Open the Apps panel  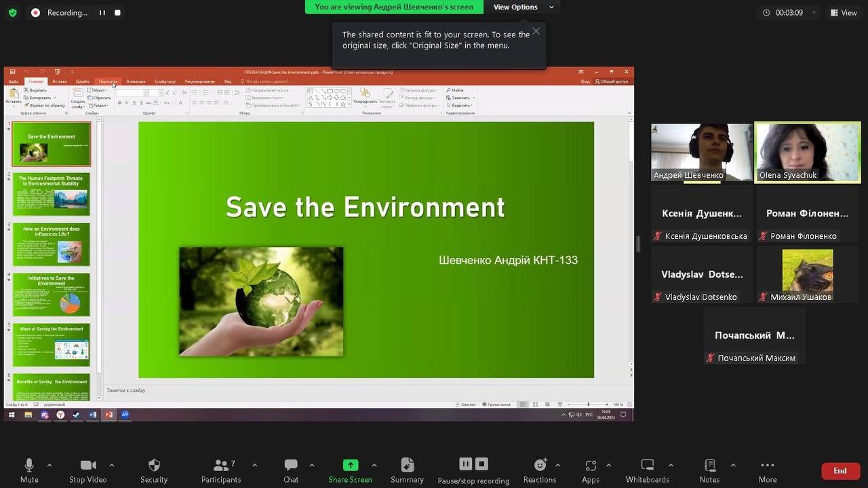[x=590, y=470]
